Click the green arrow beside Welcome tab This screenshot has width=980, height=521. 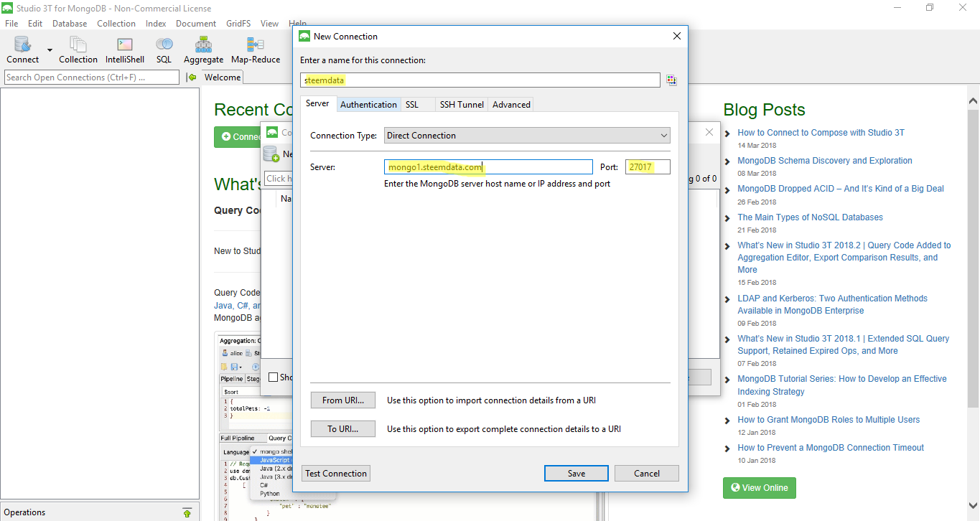(x=192, y=78)
